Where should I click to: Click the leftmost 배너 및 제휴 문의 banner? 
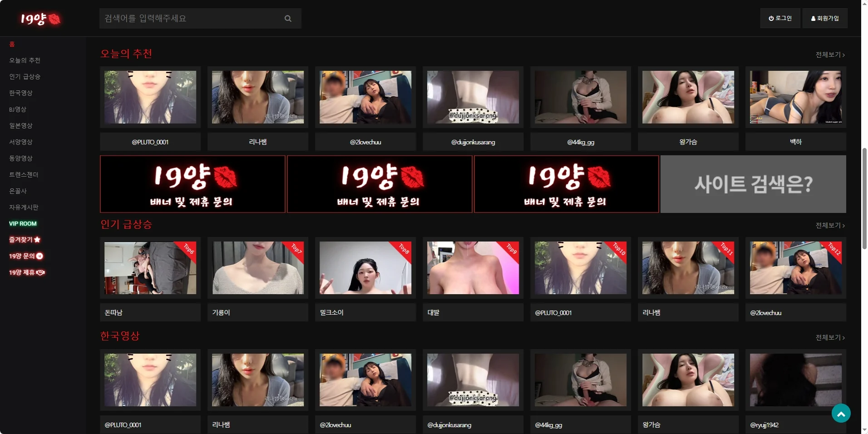(192, 184)
